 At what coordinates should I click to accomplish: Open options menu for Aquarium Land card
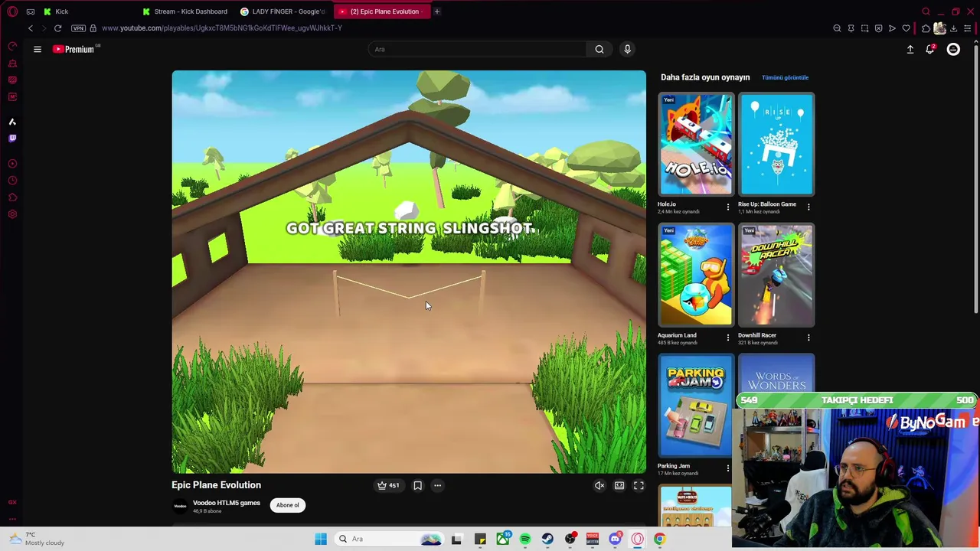click(x=728, y=337)
